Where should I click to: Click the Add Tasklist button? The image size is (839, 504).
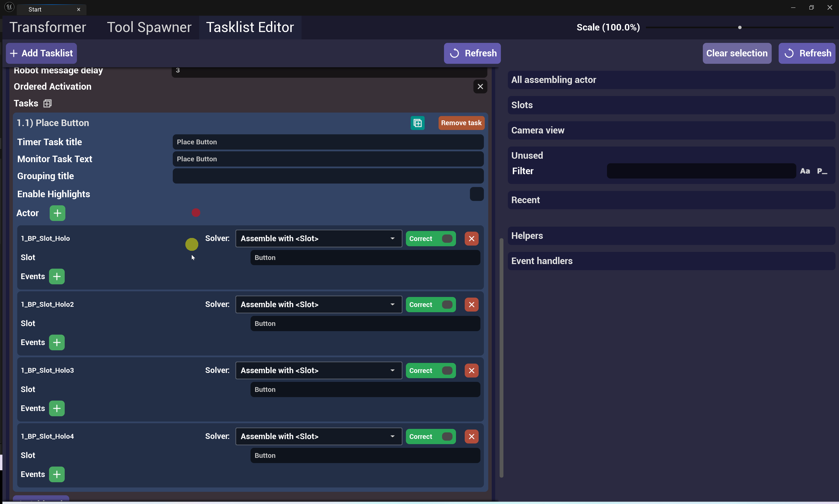tap(41, 53)
